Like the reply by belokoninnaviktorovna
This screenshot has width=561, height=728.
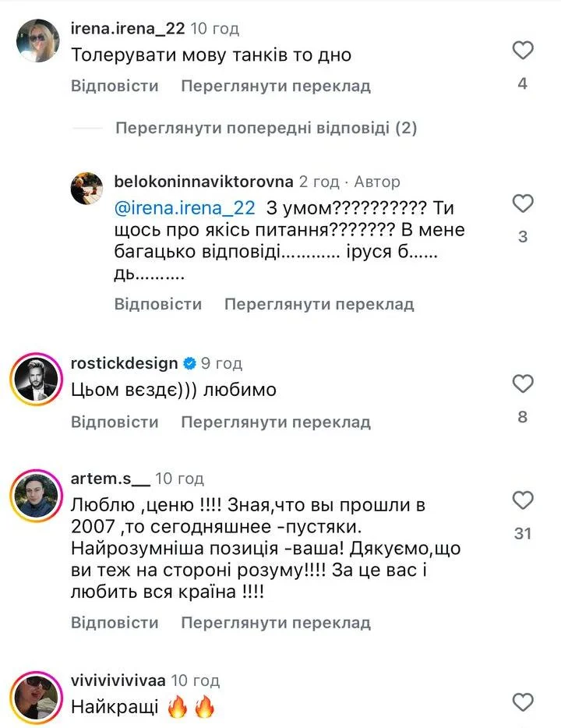pyautogui.click(x=524, y=204)
